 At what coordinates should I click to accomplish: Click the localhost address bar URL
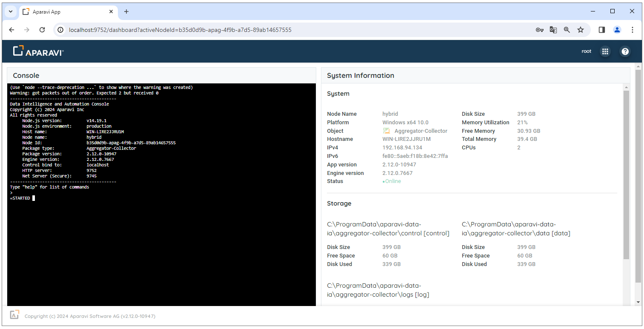(x=180, y=30)
